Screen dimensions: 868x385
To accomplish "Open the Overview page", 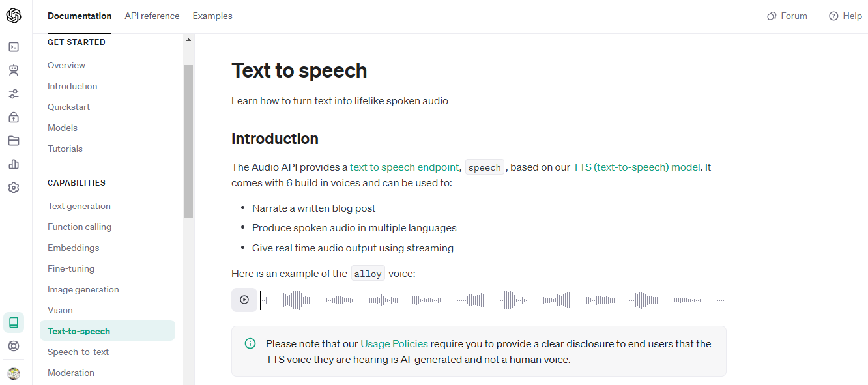I will (66, 65).
